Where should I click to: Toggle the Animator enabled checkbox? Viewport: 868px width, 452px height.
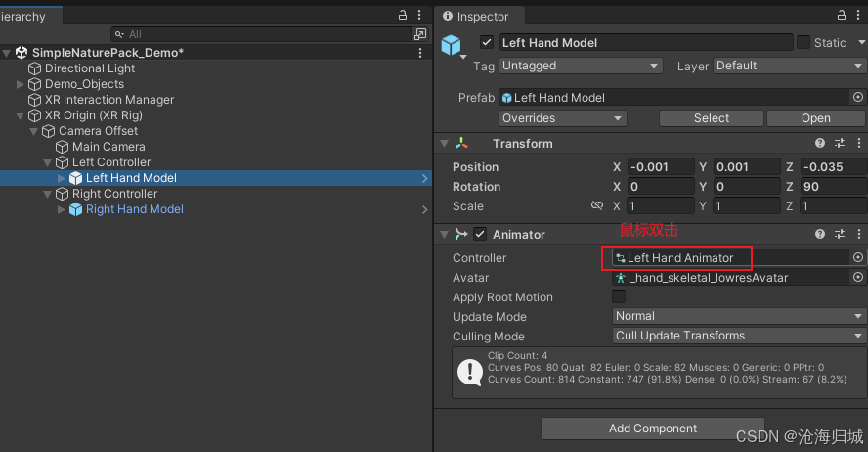point(480,234)
